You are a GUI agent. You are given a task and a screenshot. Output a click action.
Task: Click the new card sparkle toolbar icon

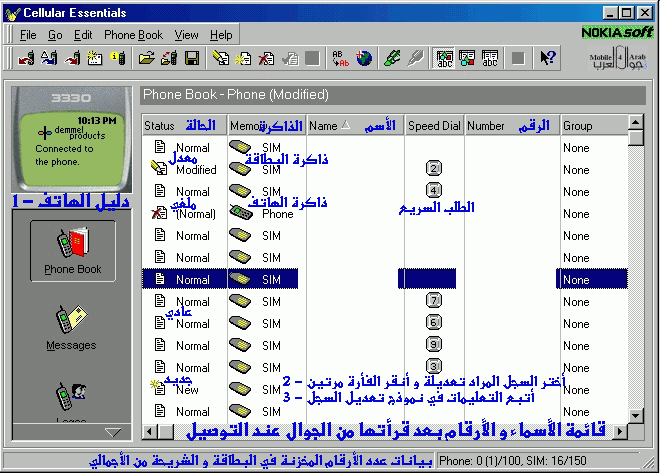[x=95, y=58]
